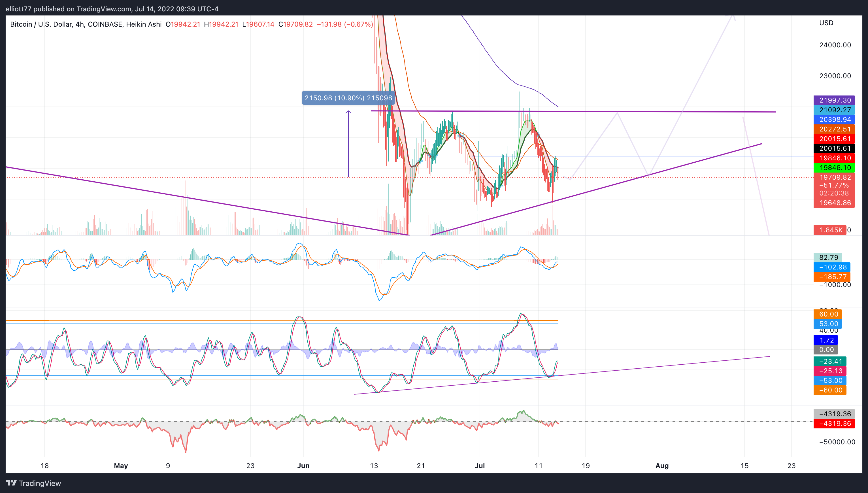Click the orange 20272.51 price tag
Viewport: 868px width, 493px height.
(x=834, y=129)
